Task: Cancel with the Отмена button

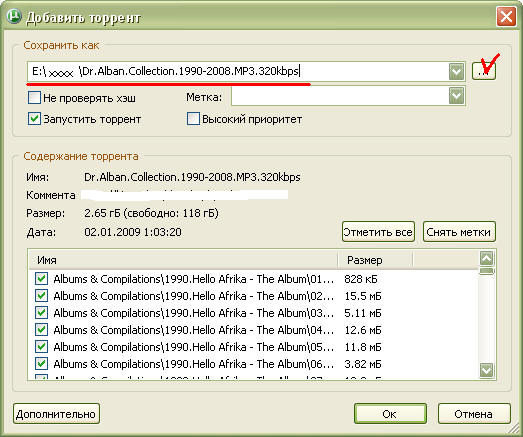Action: 474,414
